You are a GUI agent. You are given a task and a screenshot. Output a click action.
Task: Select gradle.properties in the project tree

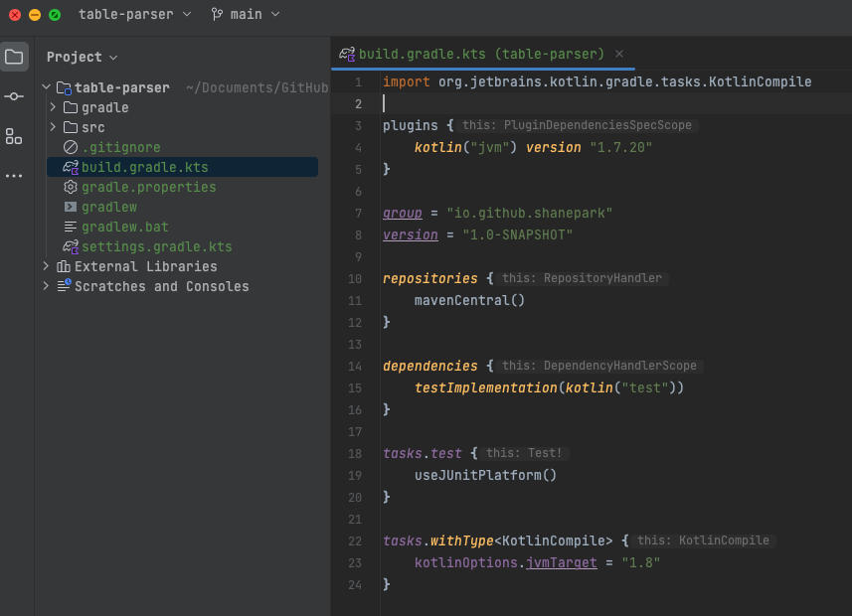tap(149, 187)
